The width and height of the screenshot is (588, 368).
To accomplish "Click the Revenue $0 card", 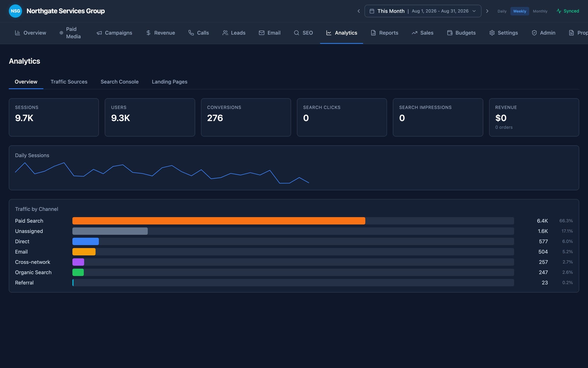I will [x=534, y=117].
